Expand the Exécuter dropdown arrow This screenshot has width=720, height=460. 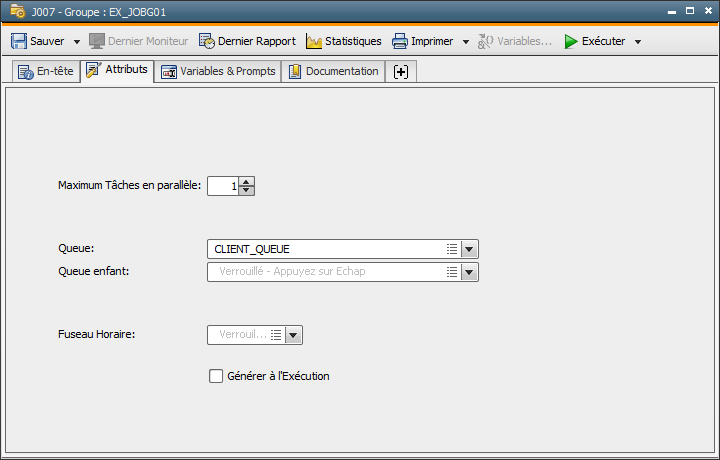(638, 42)
